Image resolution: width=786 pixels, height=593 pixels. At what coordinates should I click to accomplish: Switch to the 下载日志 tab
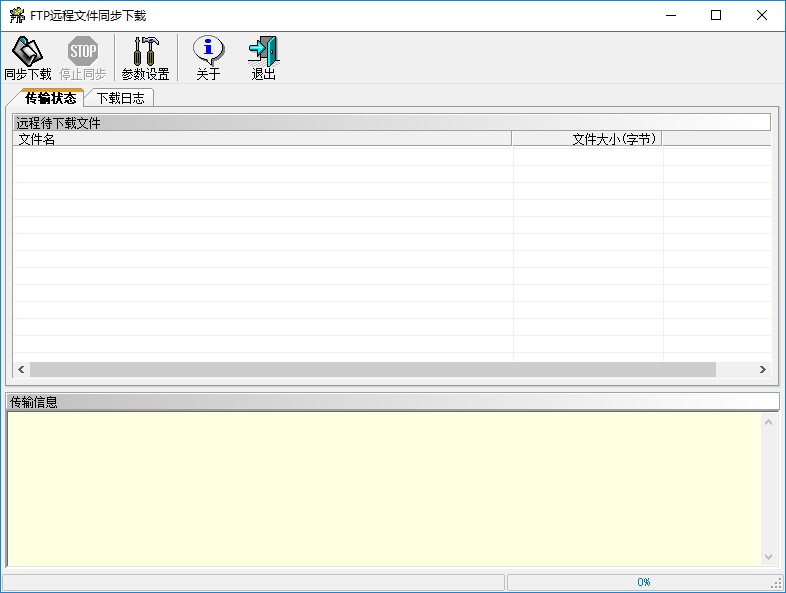click(120, 98)
